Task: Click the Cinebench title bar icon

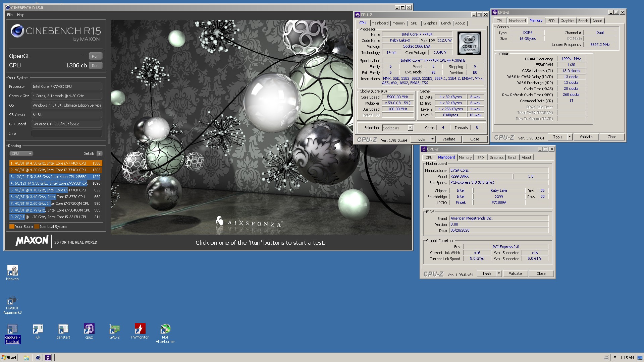Action: [x=8, y=8]
